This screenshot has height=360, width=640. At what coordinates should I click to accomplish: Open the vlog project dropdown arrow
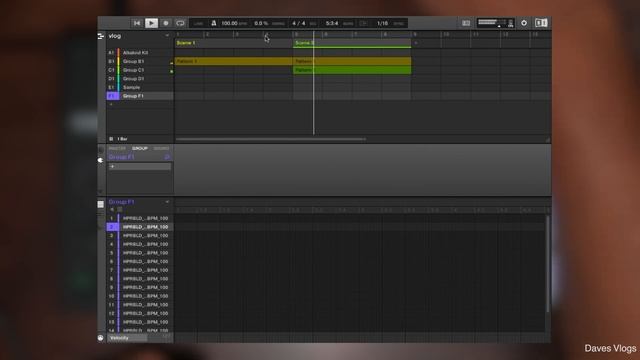167,36
